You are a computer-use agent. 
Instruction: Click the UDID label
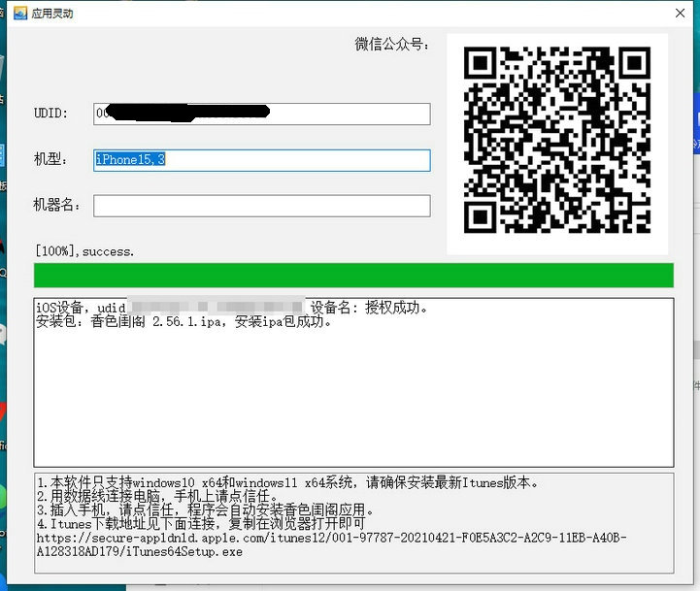pyautogui.click(x=50, y=114)
